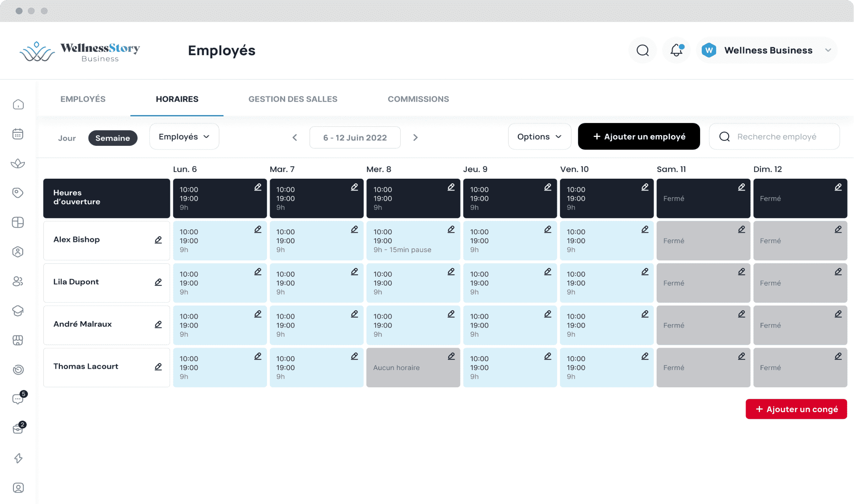This screenshot has width=854, height=504.
Task: Go to previous week arrow
Action: [295, 137]
